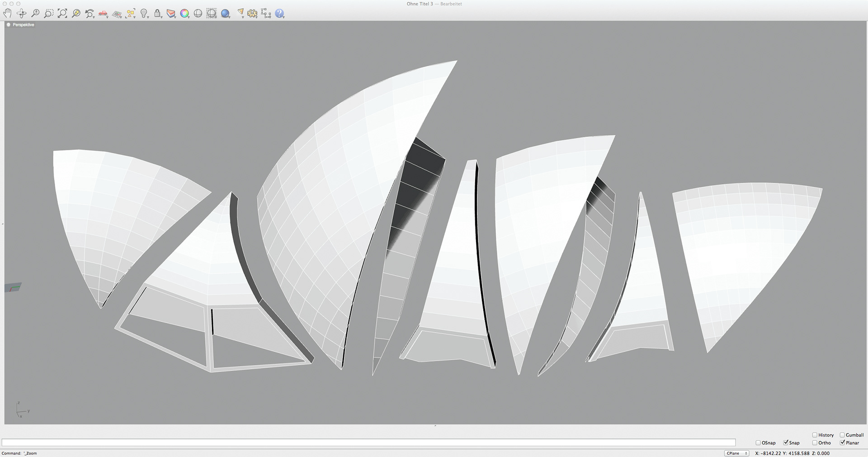Click the X Y Z coordinate readout
Image resolution: width=868 pixels, height=457 pixels.
click(792, 453)
